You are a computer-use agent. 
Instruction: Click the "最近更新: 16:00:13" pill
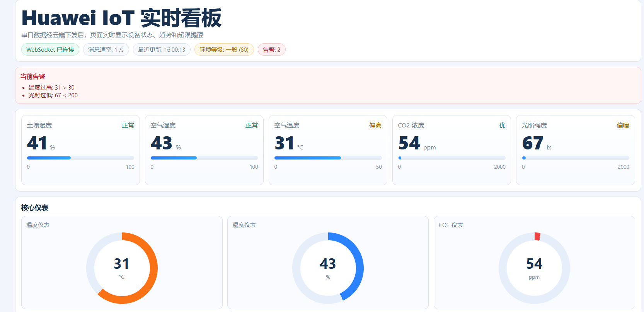[x=162, y=49]
